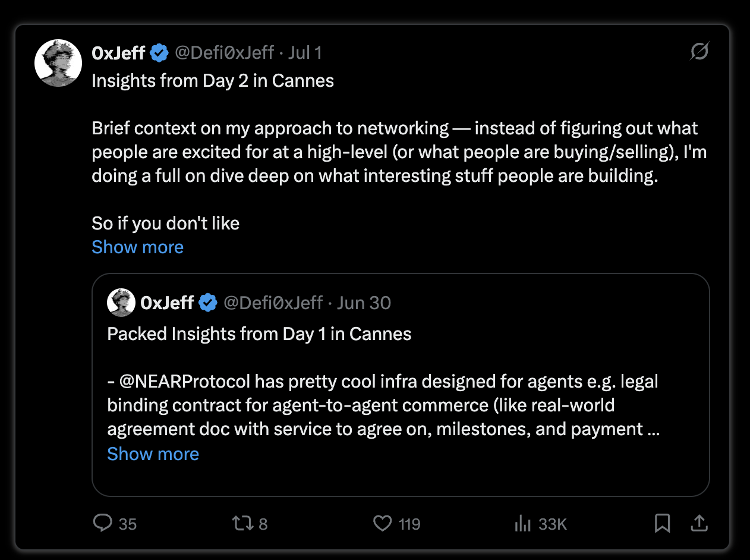Open view analytics bar chart icon
The width and height of the screenshot is (750, 560).
[x=522, y=523]
